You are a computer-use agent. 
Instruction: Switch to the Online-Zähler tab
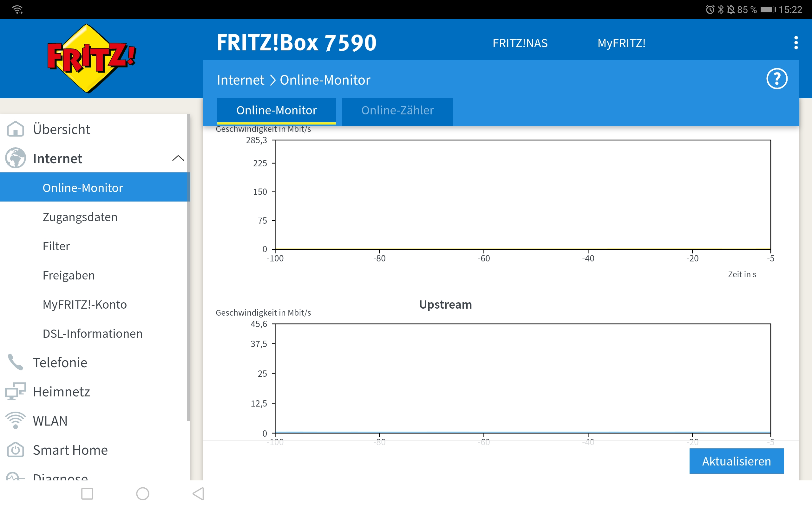(397, 111)
